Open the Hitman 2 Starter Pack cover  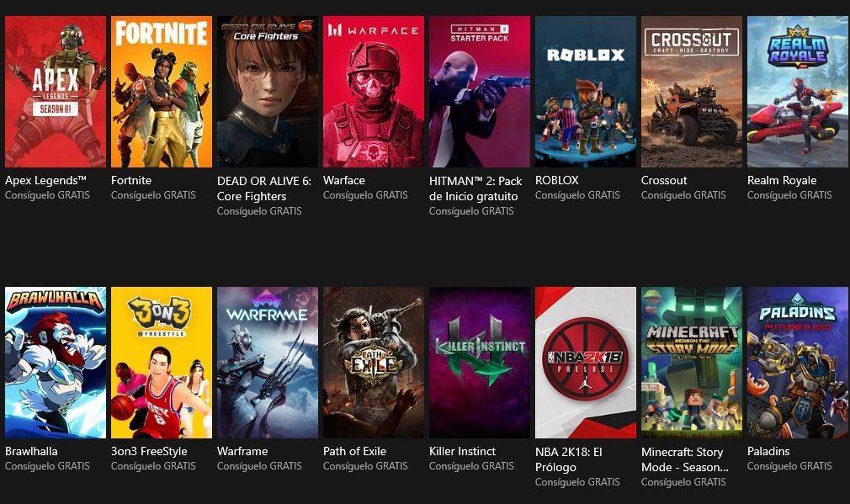pyautogui.click(x=480, y=92)
